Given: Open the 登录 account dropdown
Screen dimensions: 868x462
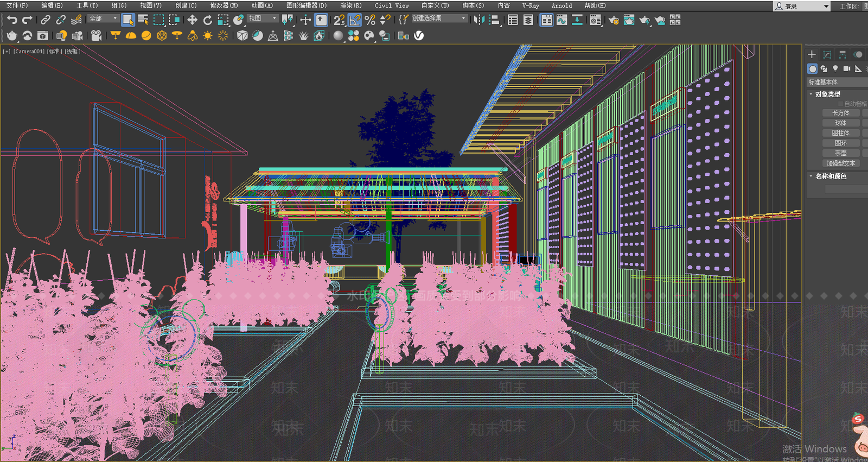Looking at the screenshot, I should pyautogui.click(x=802, y=6).
